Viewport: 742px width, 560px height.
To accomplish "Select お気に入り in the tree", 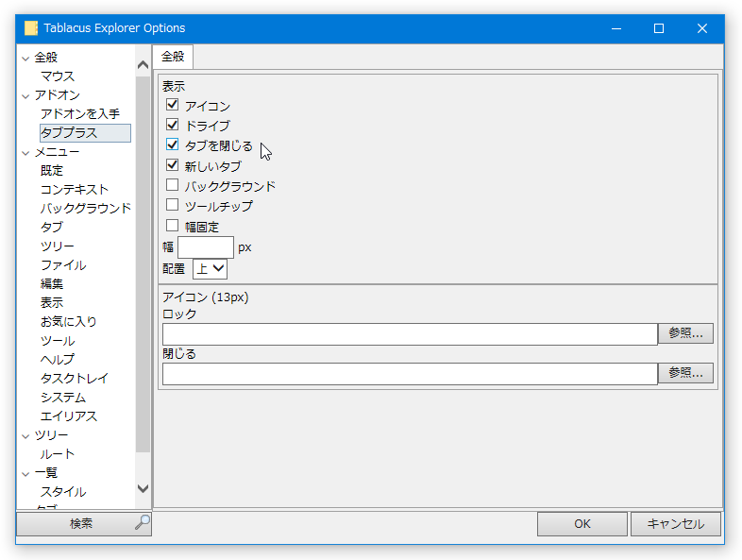I will pos(69,322).
